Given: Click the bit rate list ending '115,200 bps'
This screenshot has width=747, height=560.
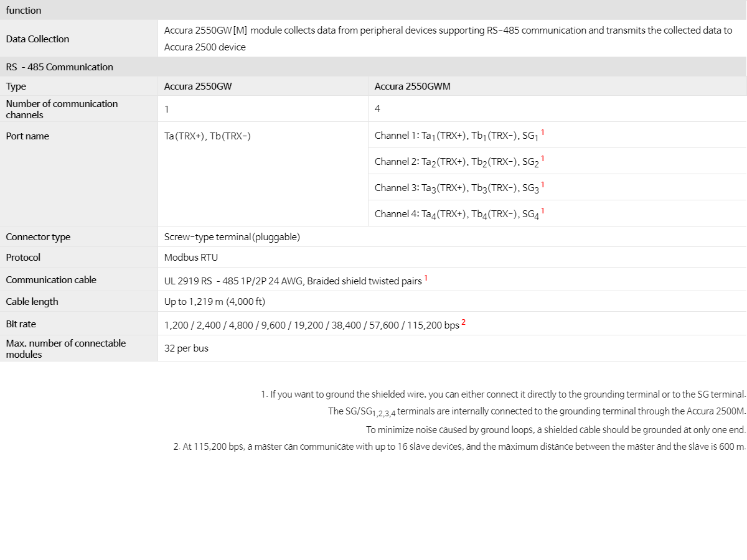Looking at the screenshot, I should (x=315, y=324).
